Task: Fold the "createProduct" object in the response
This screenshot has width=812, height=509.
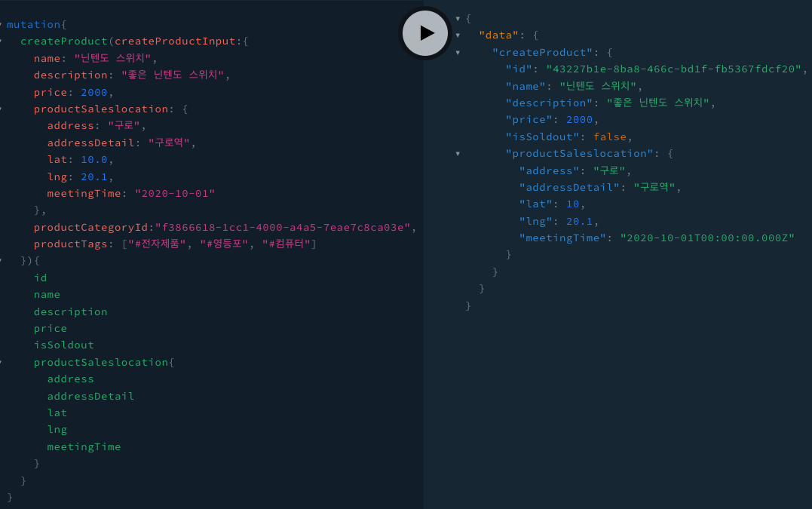Action: click(x=458, y=53)
